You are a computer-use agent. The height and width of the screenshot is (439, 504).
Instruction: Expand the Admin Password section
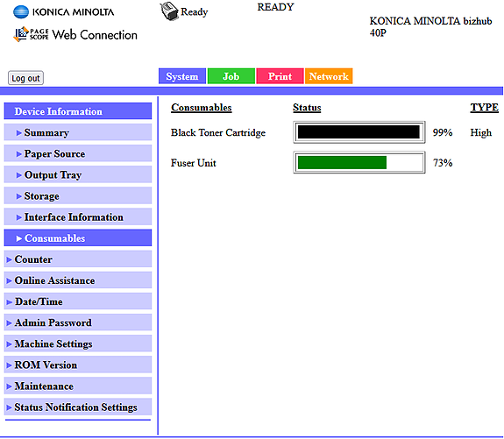point(78,322)
